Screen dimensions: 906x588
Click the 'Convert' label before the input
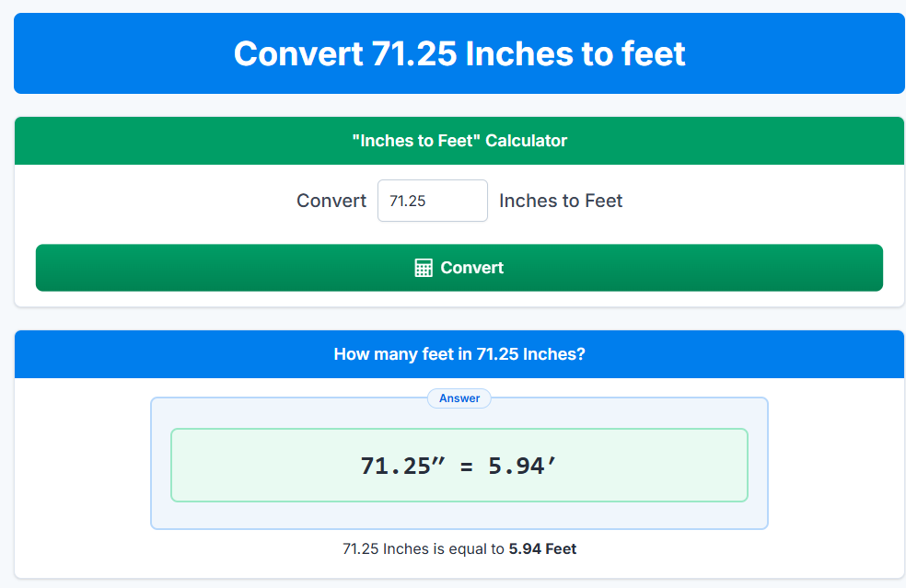pyautogui.click(x=331, y=201)
